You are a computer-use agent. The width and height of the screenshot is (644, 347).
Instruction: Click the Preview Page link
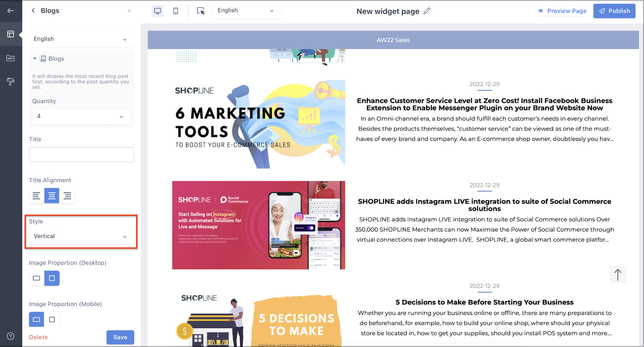tap(567, 11)
